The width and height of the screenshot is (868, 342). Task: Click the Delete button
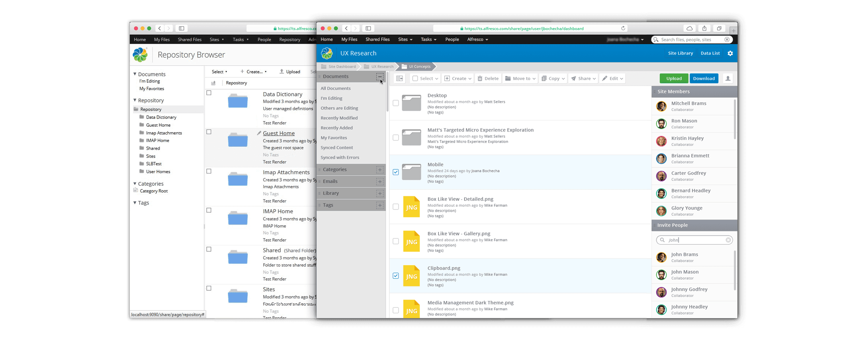(x=488, y=78)
